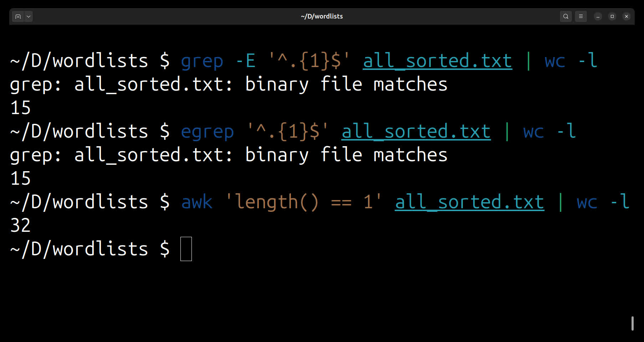Click the vertical scrollbar thumb

632,323
